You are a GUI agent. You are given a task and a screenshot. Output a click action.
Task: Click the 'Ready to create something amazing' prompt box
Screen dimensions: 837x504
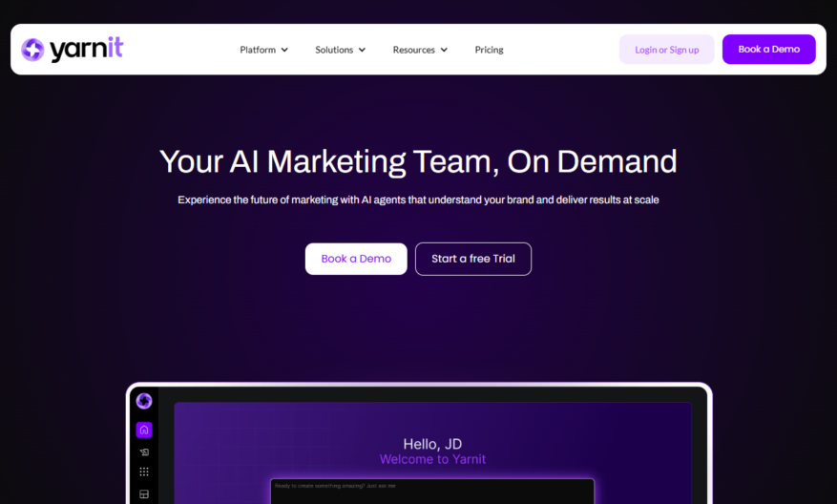click(x=432, y=492)
